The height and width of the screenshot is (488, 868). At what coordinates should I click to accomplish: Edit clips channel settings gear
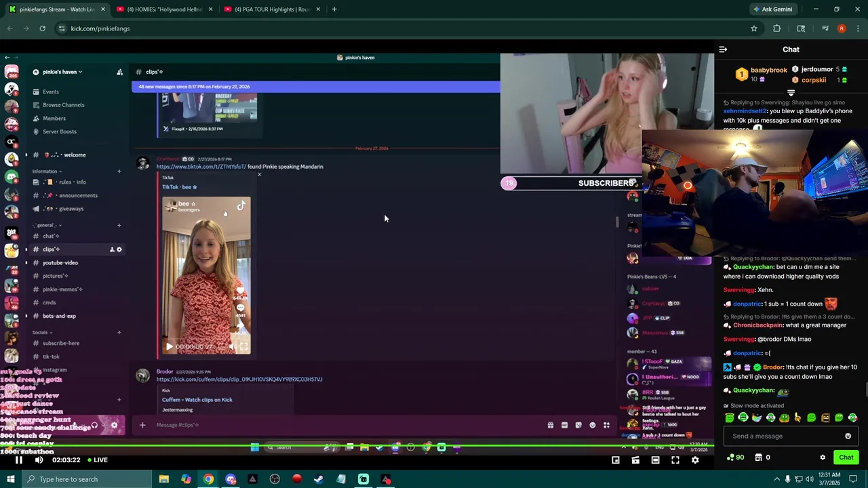pos(119,249)
